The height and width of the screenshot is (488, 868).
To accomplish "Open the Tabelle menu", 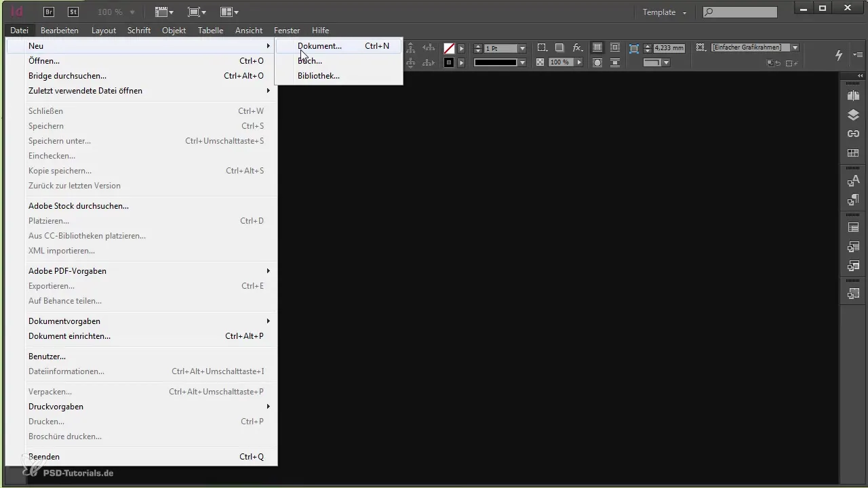I will point(210,30).
